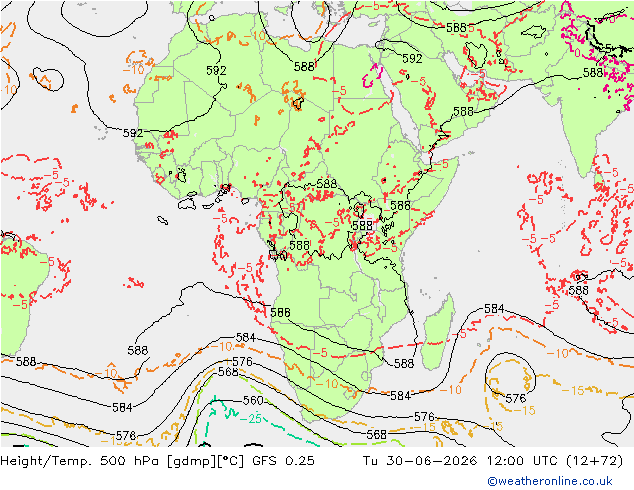Image resolution: width=634 pixels, height=490 pixels.
Task: Click the date "Tu 30-06-2026" text
Action: (420, 461)
